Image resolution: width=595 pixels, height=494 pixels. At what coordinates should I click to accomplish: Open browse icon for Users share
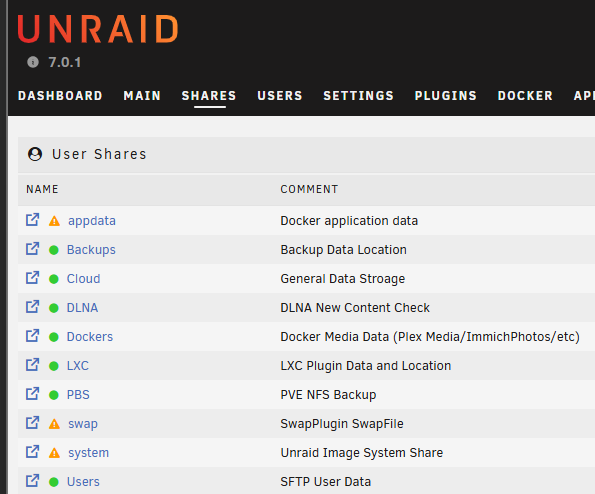click(x=32, y=481)
